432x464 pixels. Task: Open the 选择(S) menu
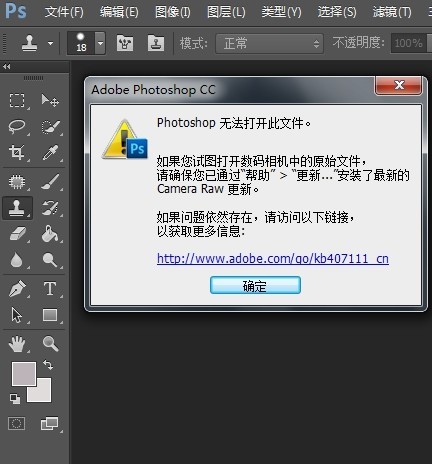pos(337,12)
